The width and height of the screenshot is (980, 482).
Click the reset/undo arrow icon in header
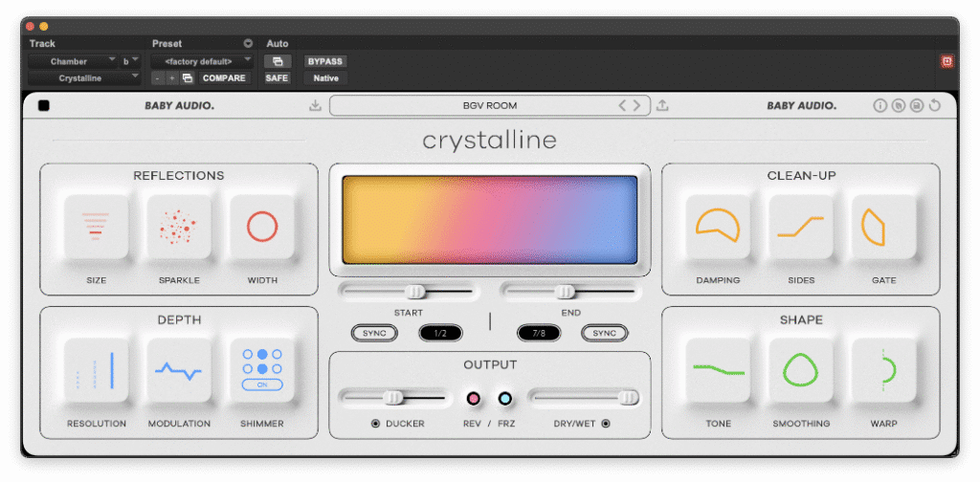(x=934, y=105)
